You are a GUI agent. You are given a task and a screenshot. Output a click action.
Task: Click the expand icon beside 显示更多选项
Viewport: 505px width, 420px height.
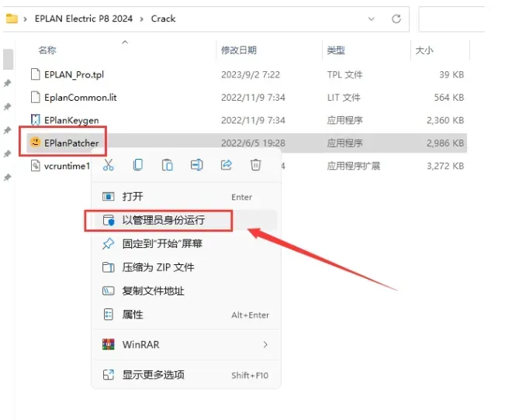(109, 374)
